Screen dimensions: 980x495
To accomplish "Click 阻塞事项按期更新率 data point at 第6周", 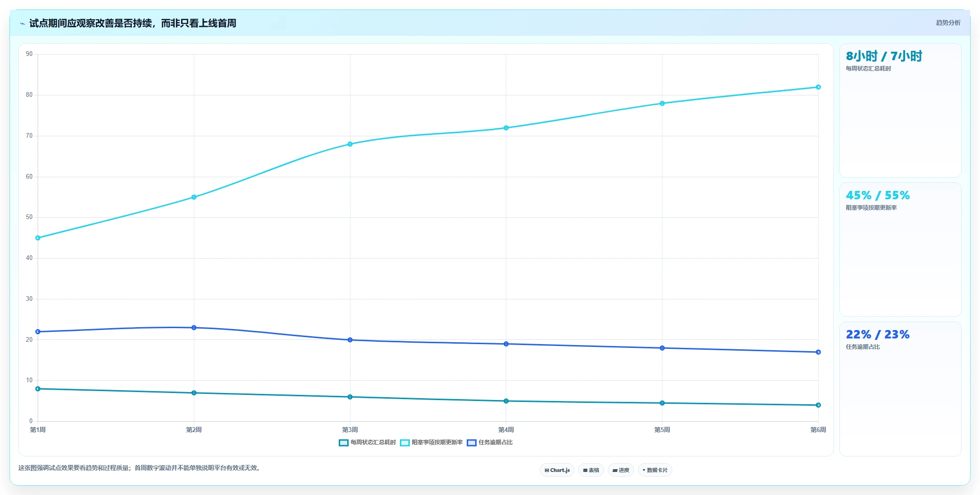I will click(x=818, y=87).
